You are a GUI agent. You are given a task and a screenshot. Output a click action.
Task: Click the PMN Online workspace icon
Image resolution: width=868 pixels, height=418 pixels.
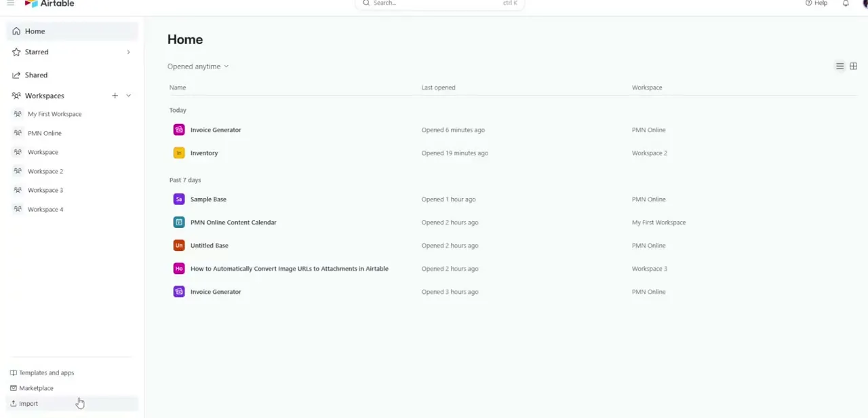(18, 133)
